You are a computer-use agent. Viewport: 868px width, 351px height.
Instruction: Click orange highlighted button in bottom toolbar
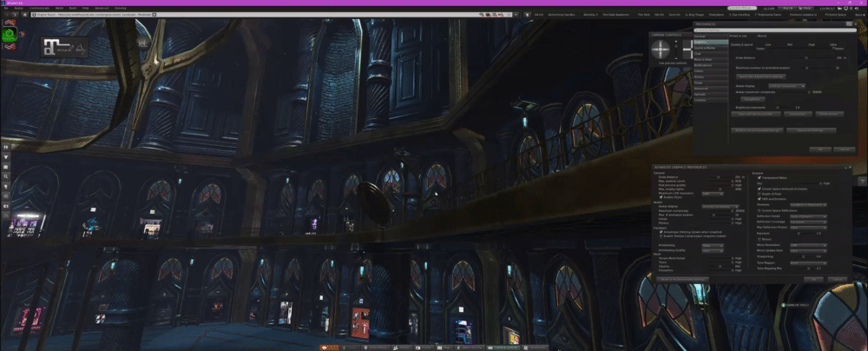click(x=329, y=348)
